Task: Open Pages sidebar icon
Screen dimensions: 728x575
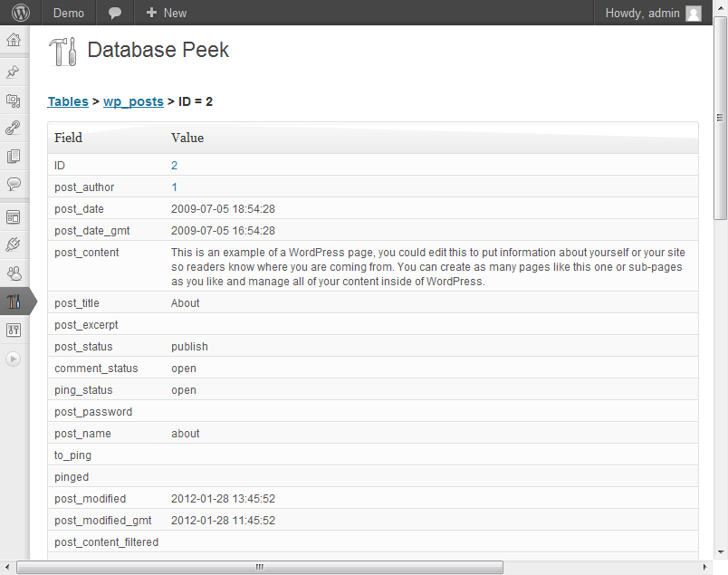Action: tap(14, 156)
